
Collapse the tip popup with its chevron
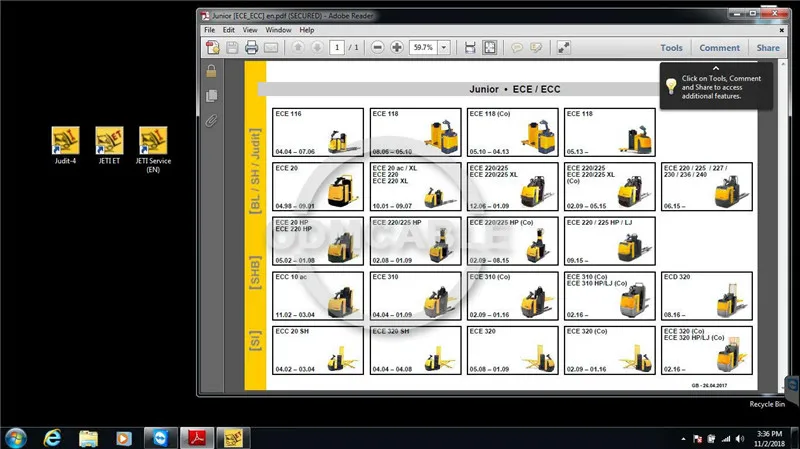coord(716,68)
